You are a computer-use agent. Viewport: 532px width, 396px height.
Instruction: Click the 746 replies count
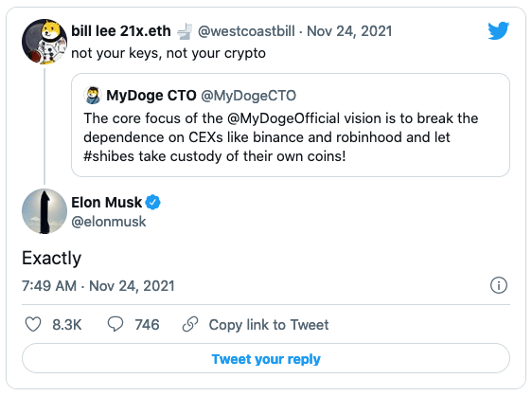147,325
